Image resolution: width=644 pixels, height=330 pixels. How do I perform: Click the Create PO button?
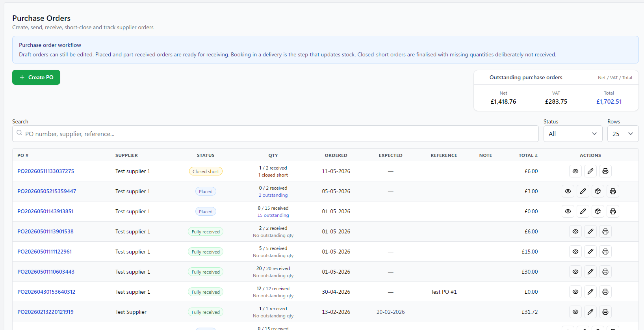(x=36, y=77)
